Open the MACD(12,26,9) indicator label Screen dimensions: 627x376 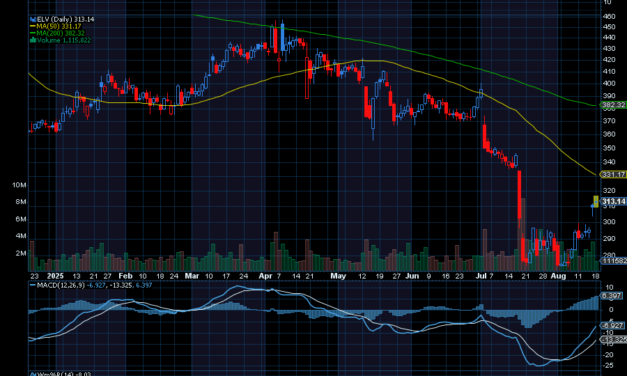(x=61, y=285)
